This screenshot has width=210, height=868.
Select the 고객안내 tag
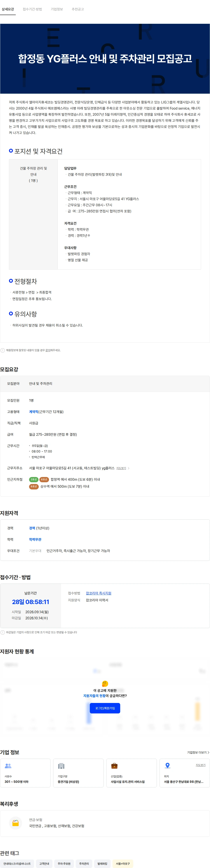pos(44,864)
